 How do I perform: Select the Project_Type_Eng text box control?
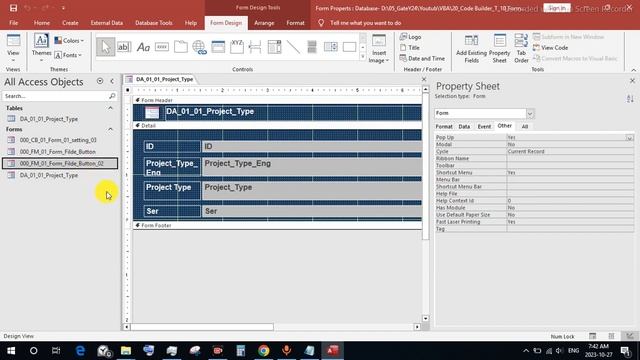click(312, 167)
